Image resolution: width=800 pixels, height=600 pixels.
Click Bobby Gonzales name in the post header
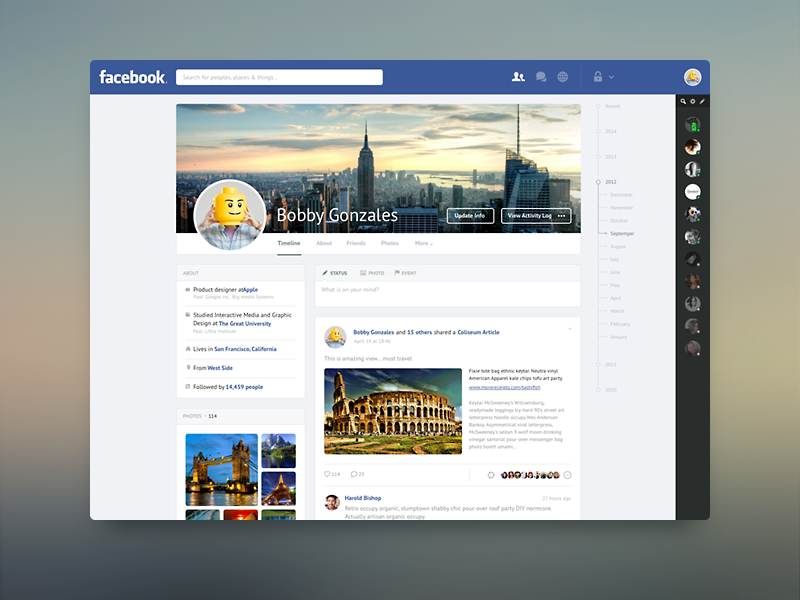373,332
